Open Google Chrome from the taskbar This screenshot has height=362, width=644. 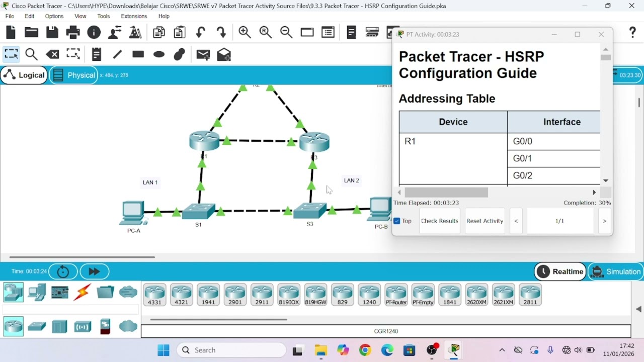point(365,350)
